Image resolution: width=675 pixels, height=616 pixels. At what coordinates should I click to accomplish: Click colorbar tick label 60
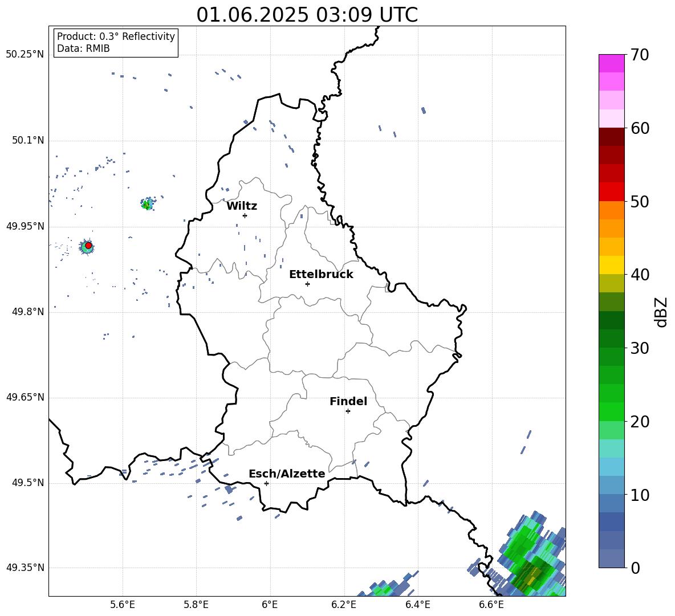(640, 128)
